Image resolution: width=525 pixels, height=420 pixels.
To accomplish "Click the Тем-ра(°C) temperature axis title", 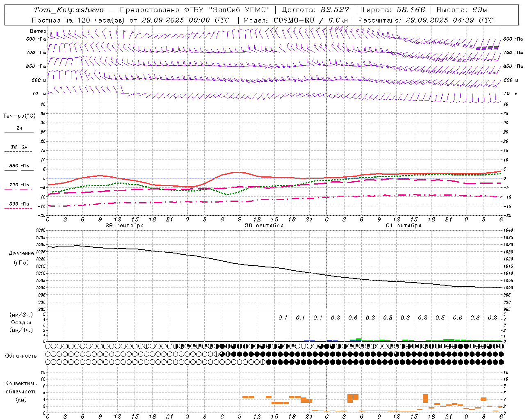I will (x=19, y=116).
